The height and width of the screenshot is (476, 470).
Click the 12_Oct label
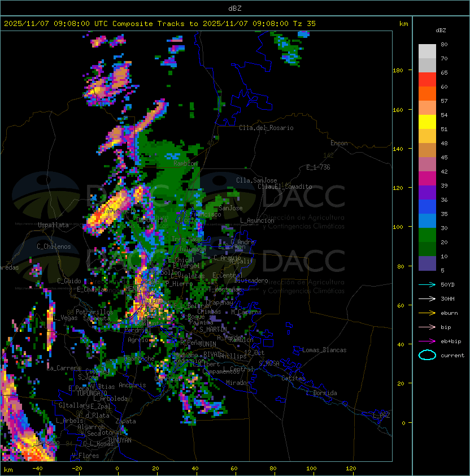point(254,353)
